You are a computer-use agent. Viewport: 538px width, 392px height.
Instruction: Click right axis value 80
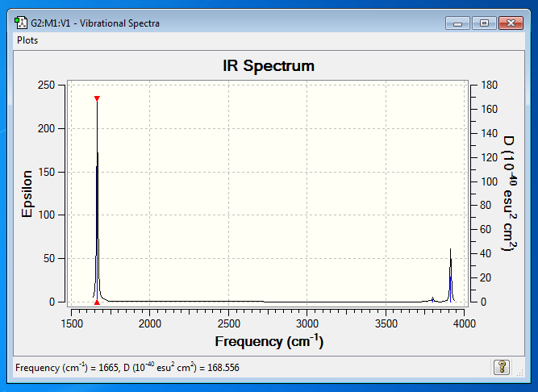click(486, 205)
